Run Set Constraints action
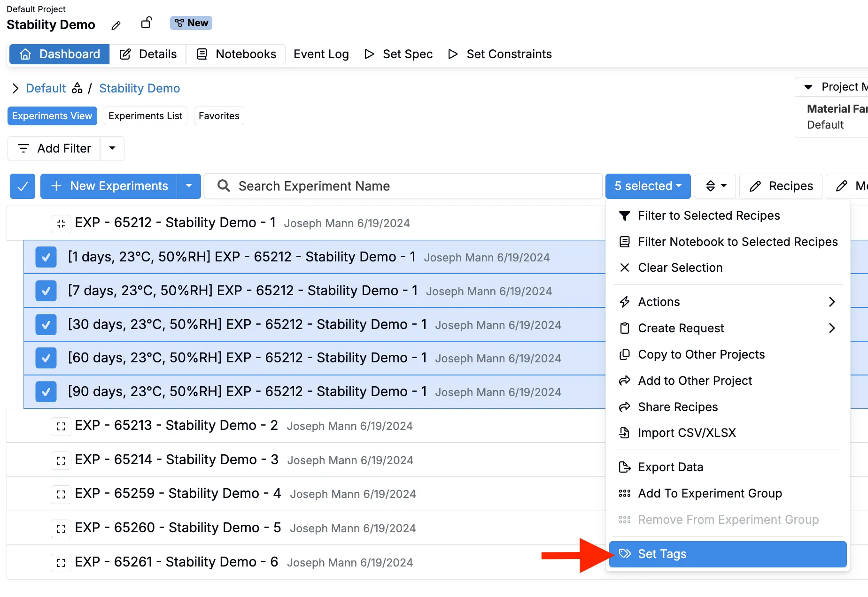 (x=500, y=54)
